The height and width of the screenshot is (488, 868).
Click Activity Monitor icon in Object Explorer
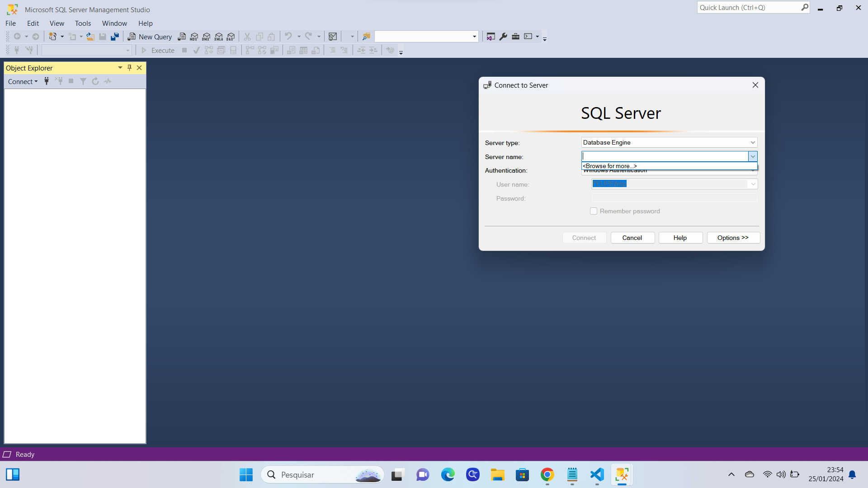108,81
